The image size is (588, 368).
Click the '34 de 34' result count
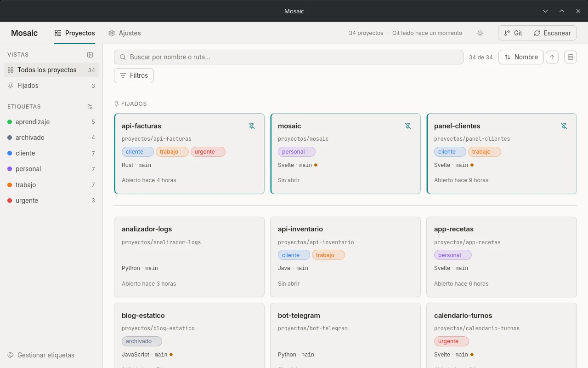click(481, 57)
